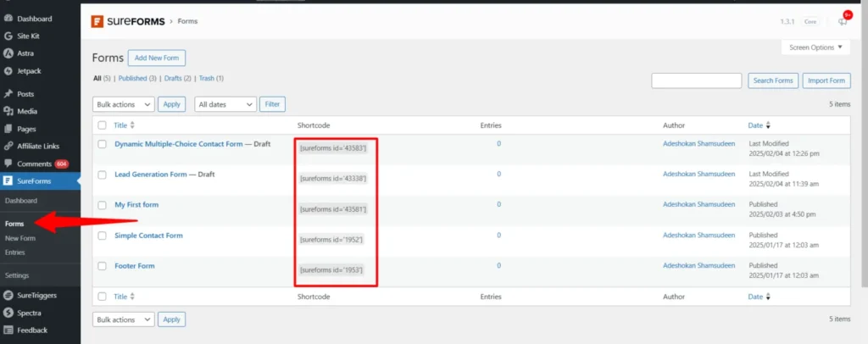Viewport: 868px width, 344px height.
Task: Open the My First form link
Action: 136,205
